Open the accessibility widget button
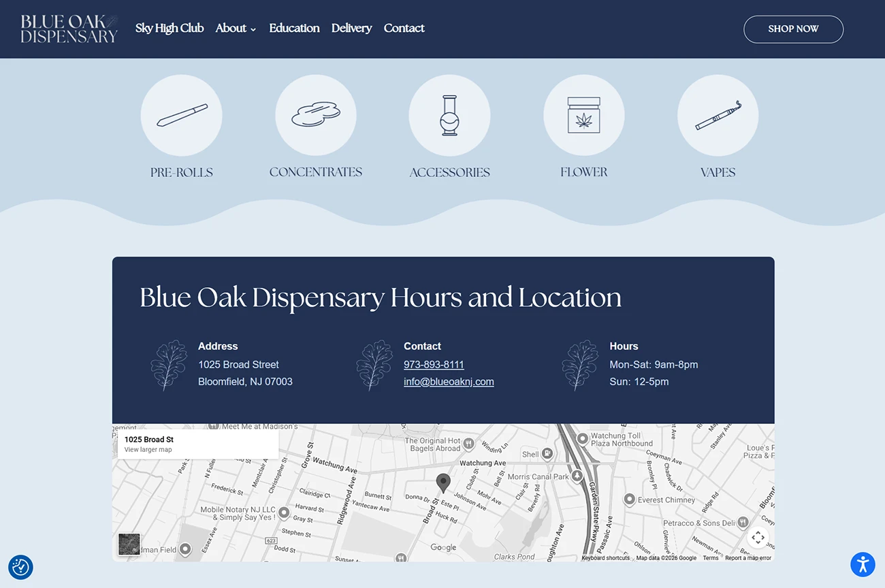This screenshot has height=588, width=885. (863, 564)
